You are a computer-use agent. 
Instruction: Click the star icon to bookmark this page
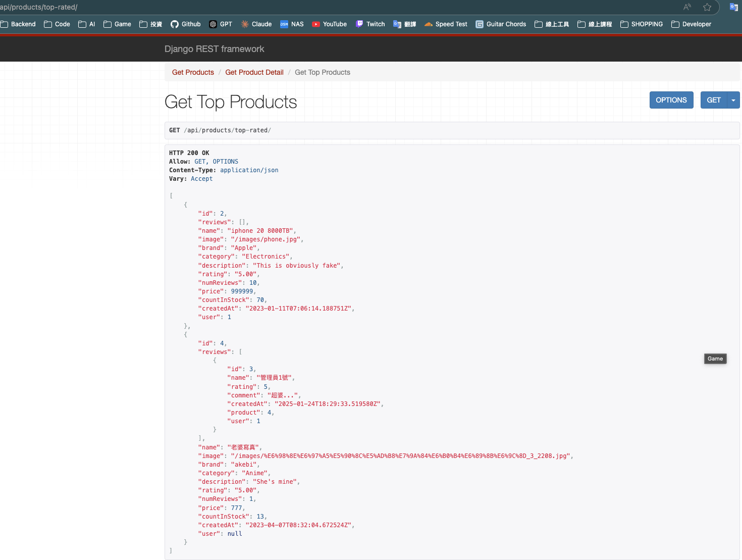pyautogui.click(x=707, y=7)
